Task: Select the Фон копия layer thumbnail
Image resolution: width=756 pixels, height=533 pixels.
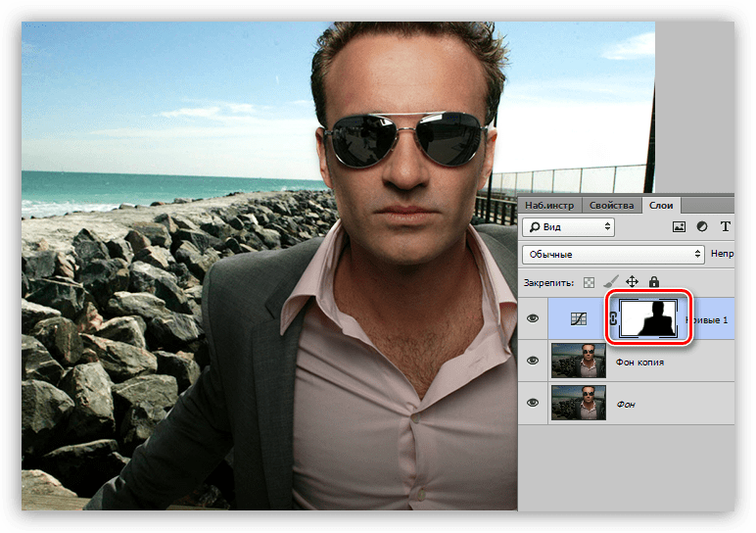Action: pyautogui.click(x=579, y=361)
